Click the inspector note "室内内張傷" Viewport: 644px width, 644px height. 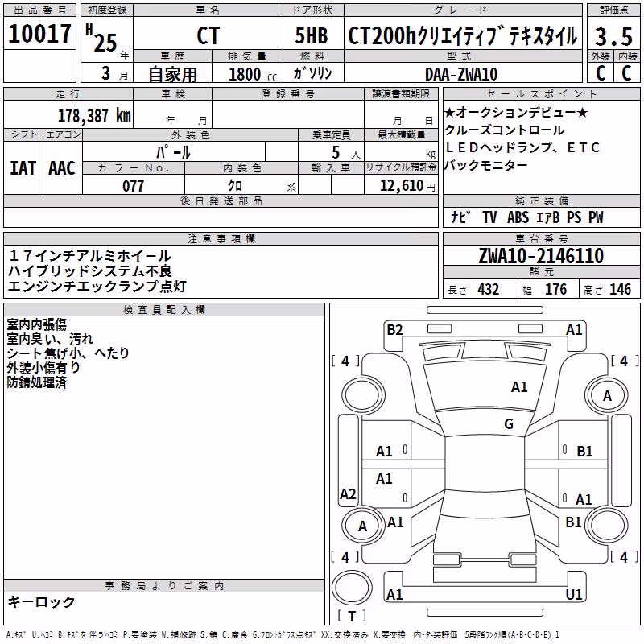[x=36, y=324]
